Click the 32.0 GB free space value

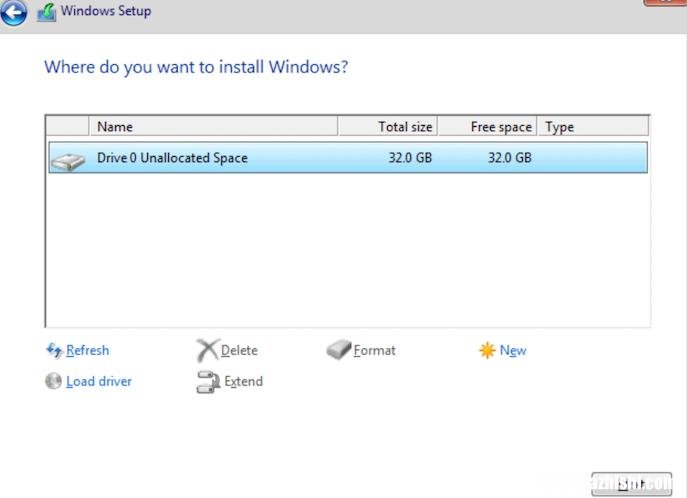[510, 158]
